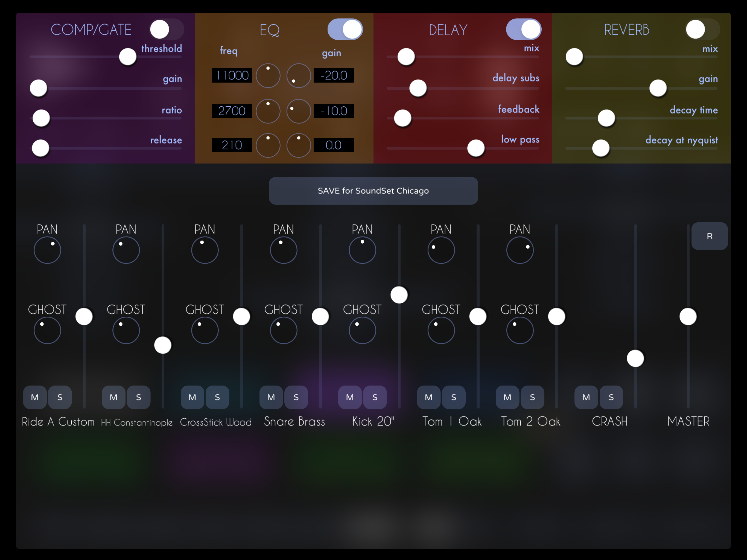747x560 pixels.
Task: Turn off the EQ switch
Action: click(x=345, y=29)
